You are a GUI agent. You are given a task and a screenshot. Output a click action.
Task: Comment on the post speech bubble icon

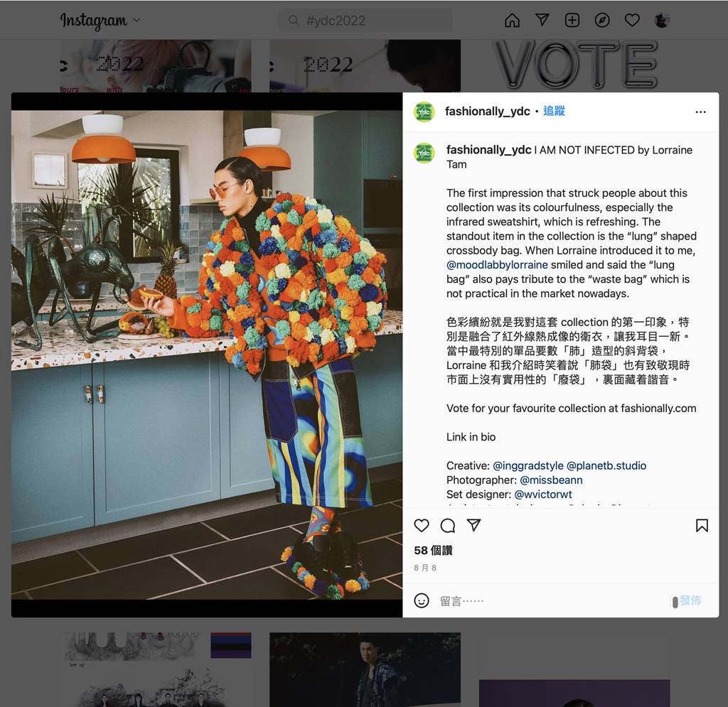click(448, 526)
